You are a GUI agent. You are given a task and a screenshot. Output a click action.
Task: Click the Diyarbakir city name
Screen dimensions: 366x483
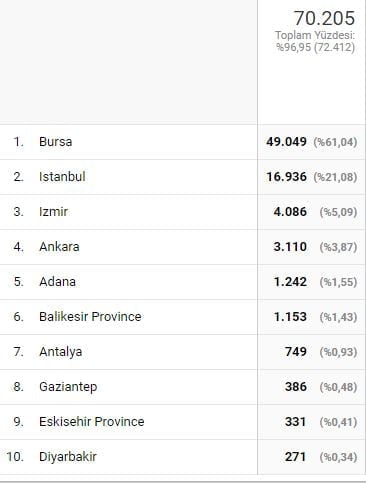point(68,457)
